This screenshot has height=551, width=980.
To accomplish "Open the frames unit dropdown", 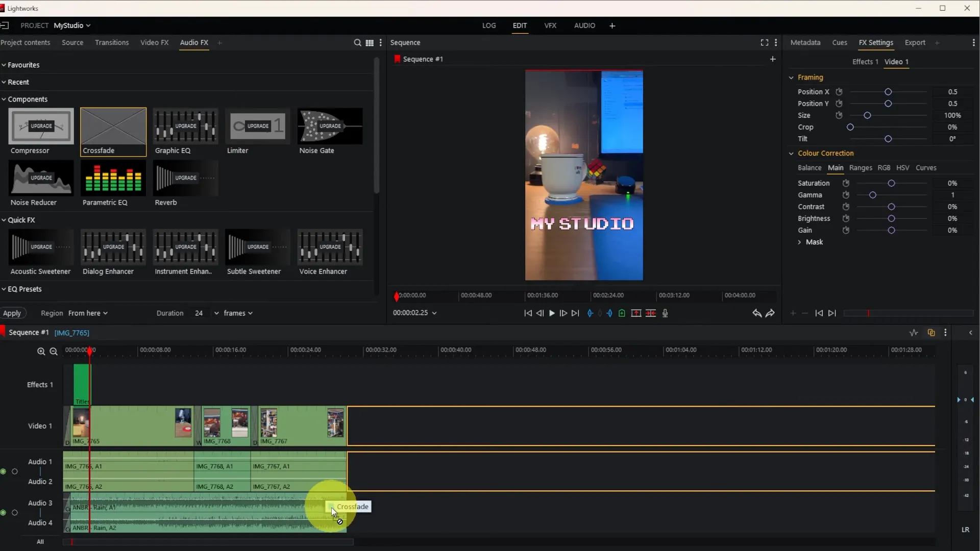I will (238, 313).
